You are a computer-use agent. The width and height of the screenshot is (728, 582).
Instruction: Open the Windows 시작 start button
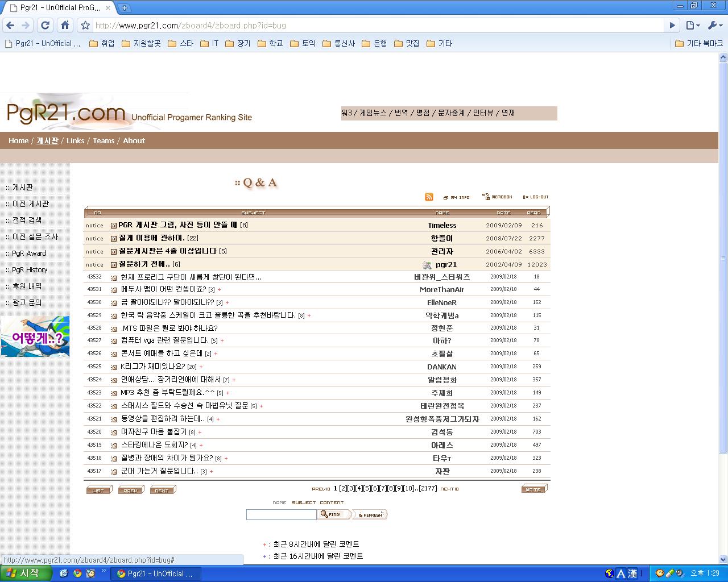point(26,573)
